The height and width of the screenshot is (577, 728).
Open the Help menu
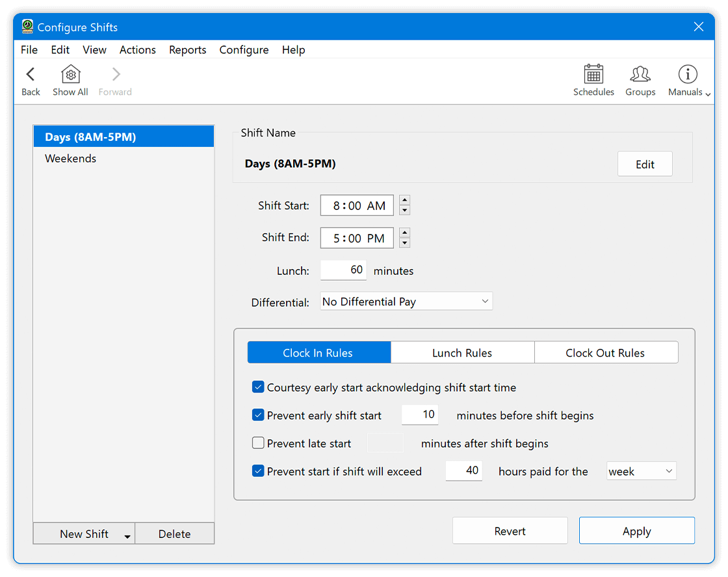[x=293, y=49]
